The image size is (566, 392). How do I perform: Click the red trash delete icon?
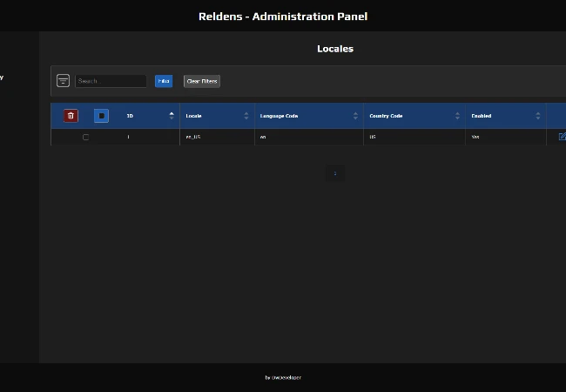coord(71,116)
